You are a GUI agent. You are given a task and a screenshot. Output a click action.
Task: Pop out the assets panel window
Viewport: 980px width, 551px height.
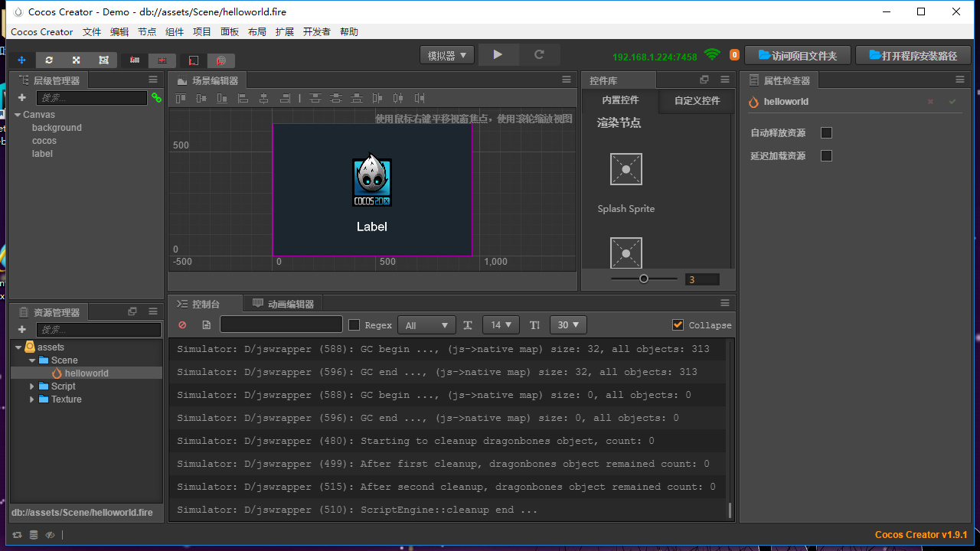coord(132,311)
